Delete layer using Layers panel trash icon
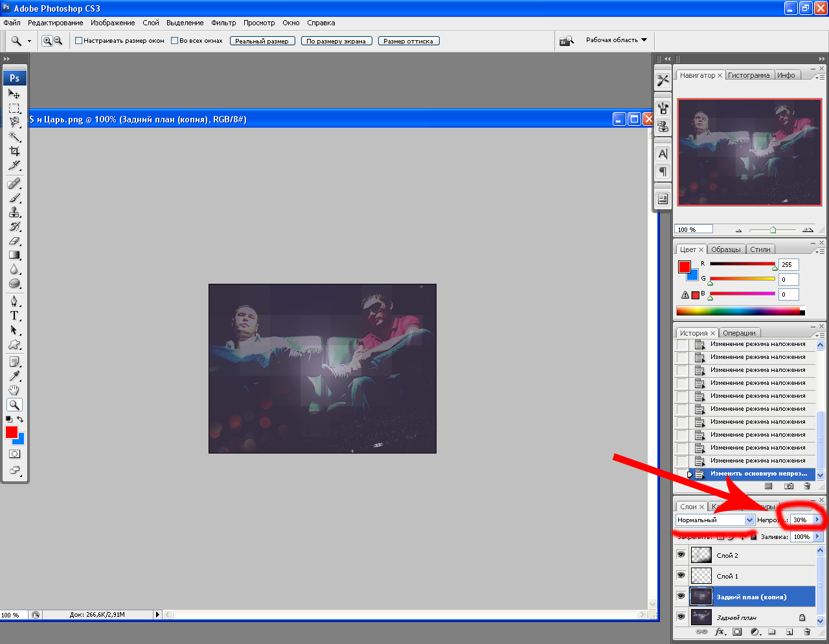This screenshot has width=829, height=644. [x=807, y=632]
